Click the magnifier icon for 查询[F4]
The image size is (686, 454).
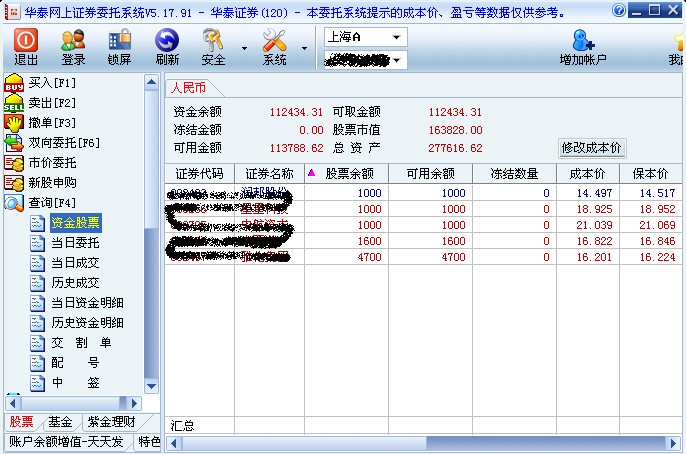tap(14, 203)
